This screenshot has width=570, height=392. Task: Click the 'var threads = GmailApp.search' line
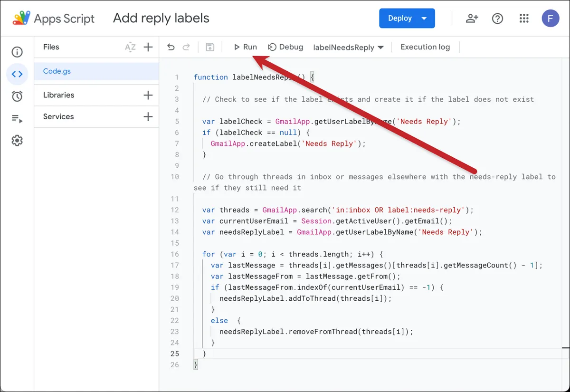[338, 210]
